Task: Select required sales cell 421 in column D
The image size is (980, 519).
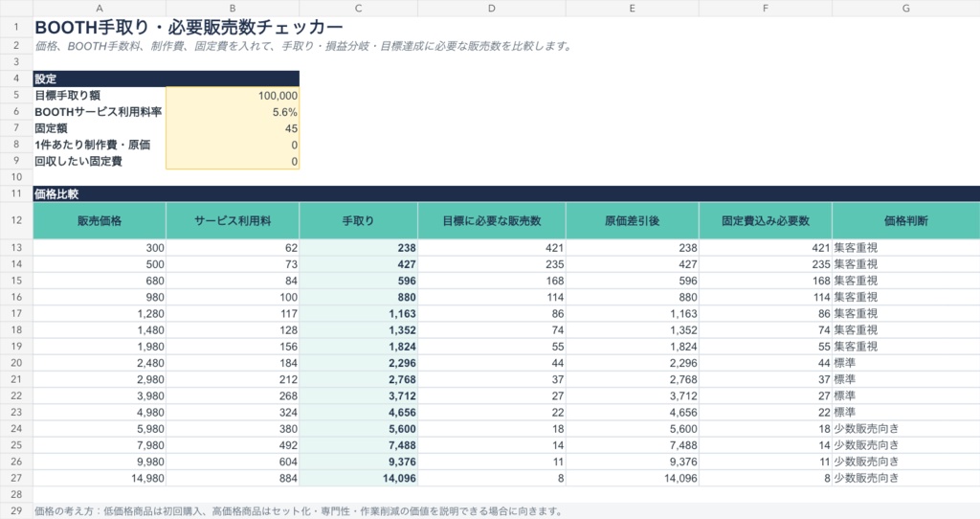Action: coord(491,248)
